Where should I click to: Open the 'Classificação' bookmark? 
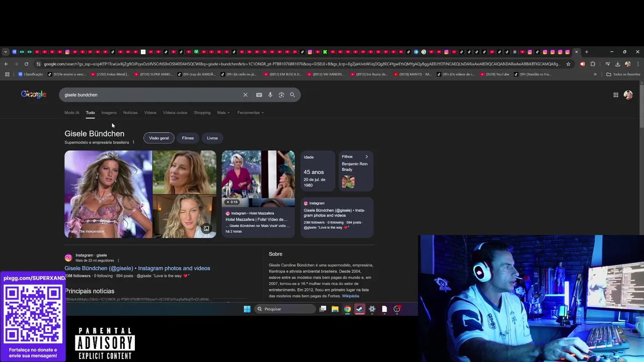(30, 74)
